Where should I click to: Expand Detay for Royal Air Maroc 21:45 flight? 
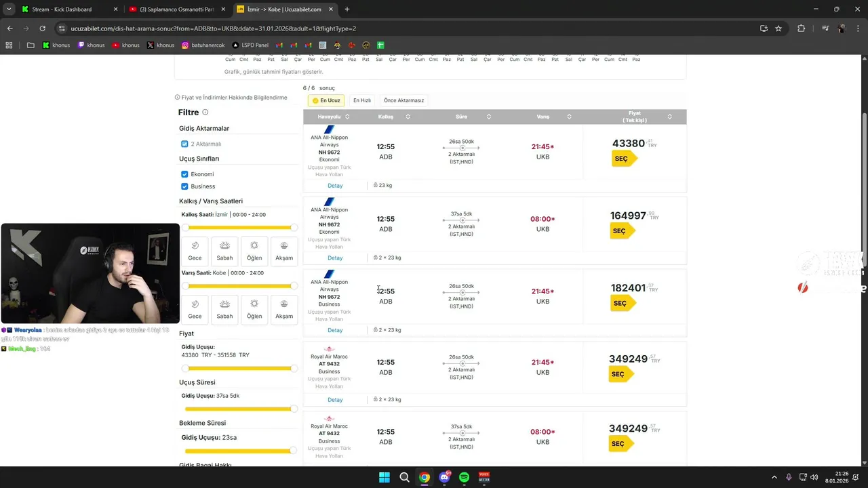335,400
